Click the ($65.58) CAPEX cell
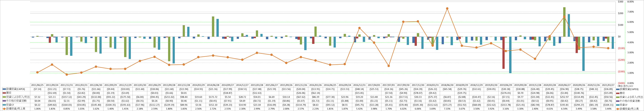 point(447,89)
